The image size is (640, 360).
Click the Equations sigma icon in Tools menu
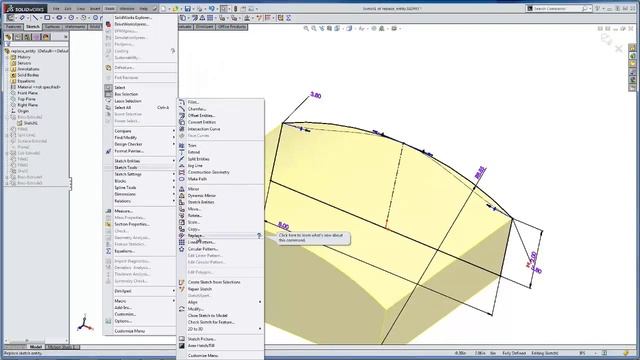click(108, 251)
